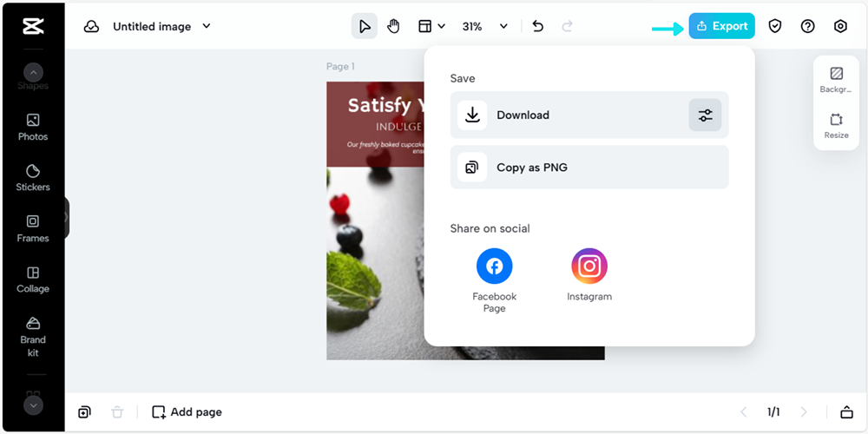Click the cloud save status icon
Image resolution: width=868 pixels, height=434 pixels.
(x=91, y=27)
